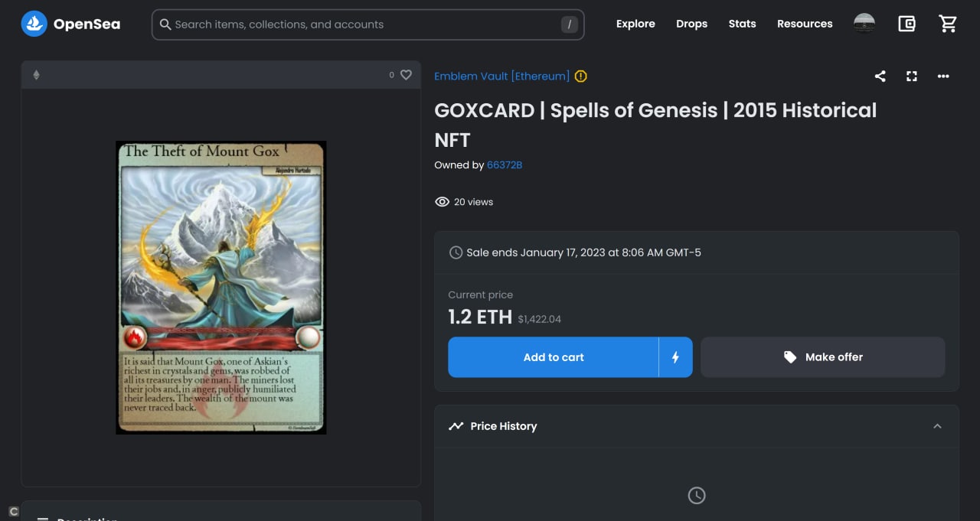View the Theft of Mount Gox card image
The height and width of the screenshot is (521, 980).
tap(221, 288)
